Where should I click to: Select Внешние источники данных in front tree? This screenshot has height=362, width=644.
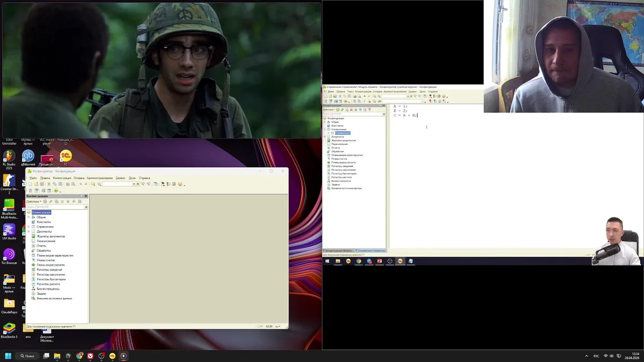tap(54, 299)
